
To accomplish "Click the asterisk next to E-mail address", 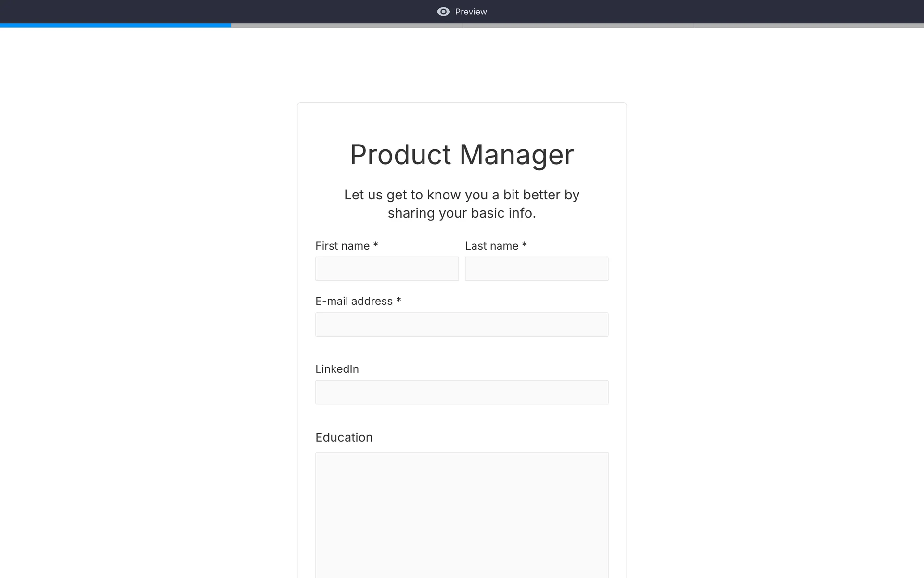I will (x=398, y=300).
